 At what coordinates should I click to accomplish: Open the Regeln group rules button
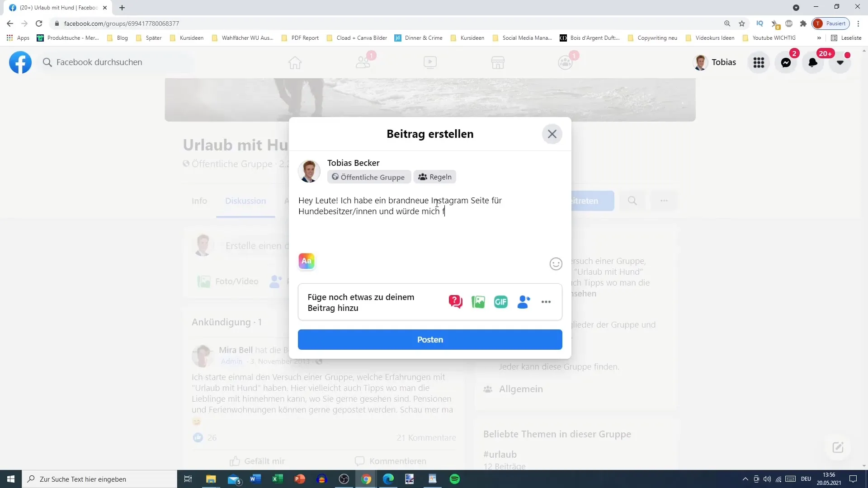click(435, 177)
